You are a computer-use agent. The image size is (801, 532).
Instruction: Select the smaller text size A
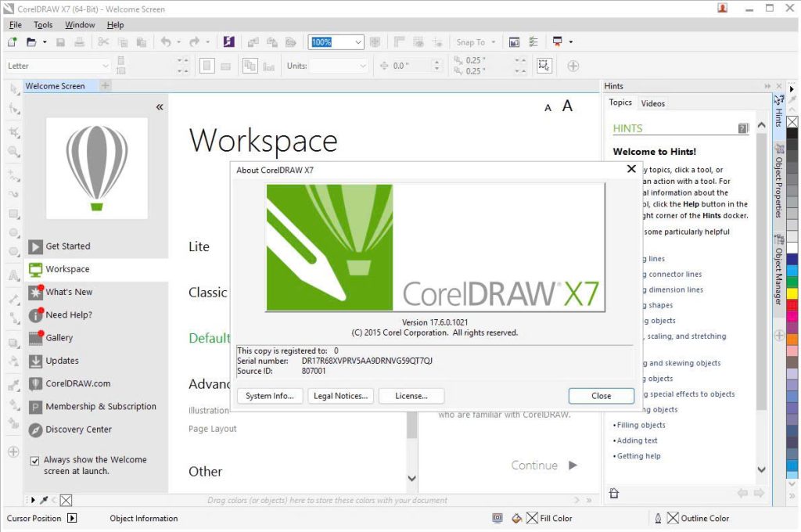[548, 108]
